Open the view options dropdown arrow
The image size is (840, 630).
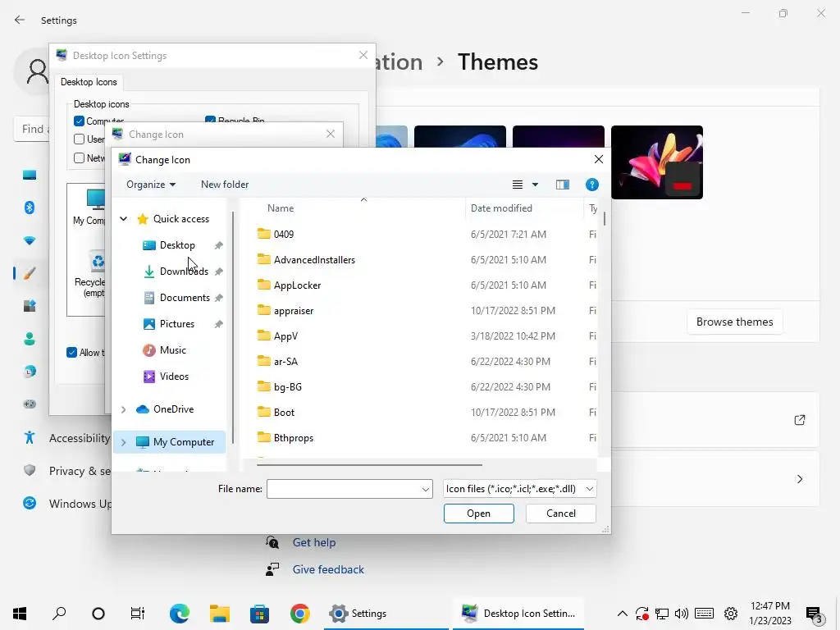click(x=535, y=185)
